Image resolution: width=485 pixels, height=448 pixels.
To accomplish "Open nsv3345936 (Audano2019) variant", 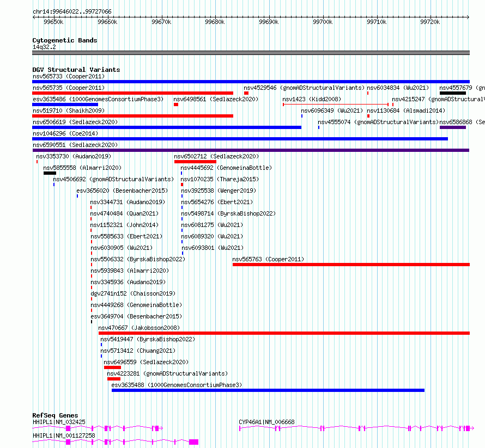I will (x=129, y=282).
